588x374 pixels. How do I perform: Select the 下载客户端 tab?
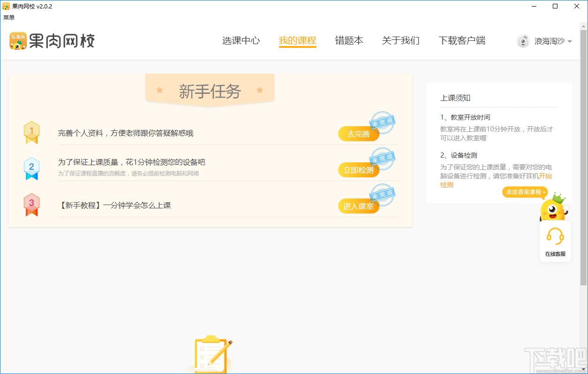pos(462,41)
